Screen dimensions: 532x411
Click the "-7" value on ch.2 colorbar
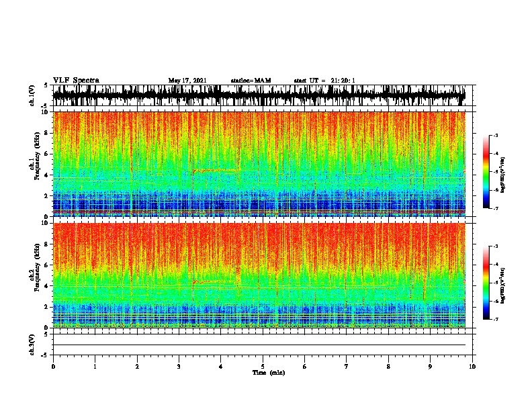pos(495,320)
